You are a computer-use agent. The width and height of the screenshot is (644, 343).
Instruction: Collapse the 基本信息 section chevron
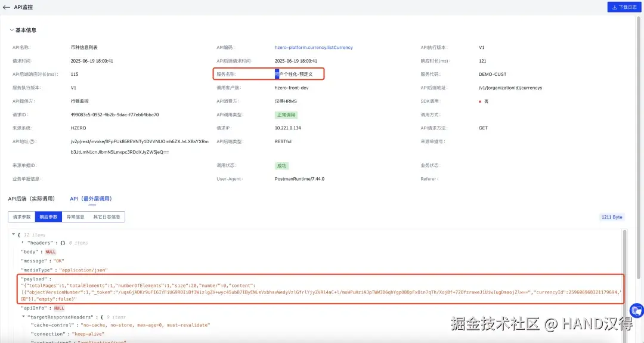11,30
